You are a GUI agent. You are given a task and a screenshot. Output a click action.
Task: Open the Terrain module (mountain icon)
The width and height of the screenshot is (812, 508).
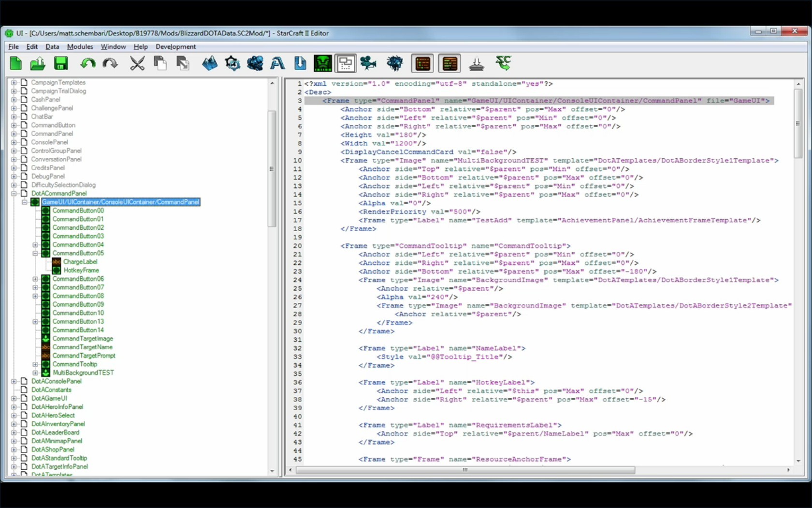[x=210, y=63]
